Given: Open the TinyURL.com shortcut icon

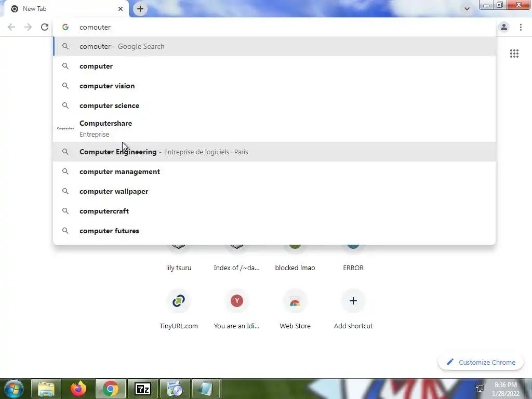Looking at the screenshot, I should (179, 301).
